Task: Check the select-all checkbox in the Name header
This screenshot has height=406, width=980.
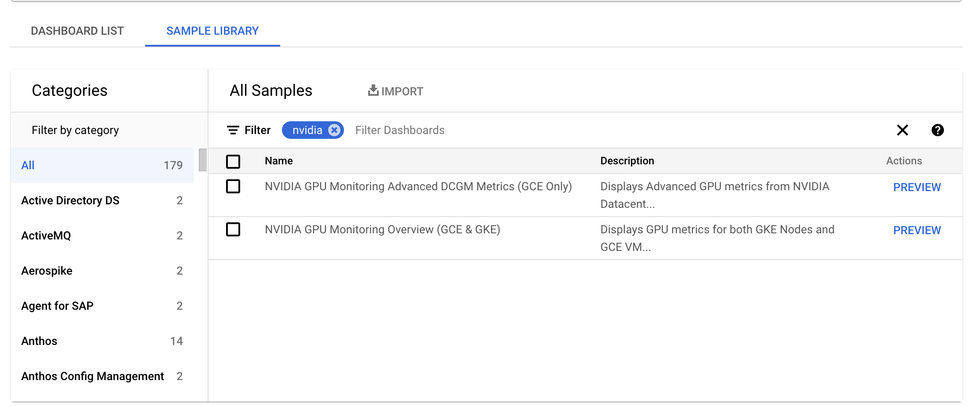Action: [x=233, y=161]
